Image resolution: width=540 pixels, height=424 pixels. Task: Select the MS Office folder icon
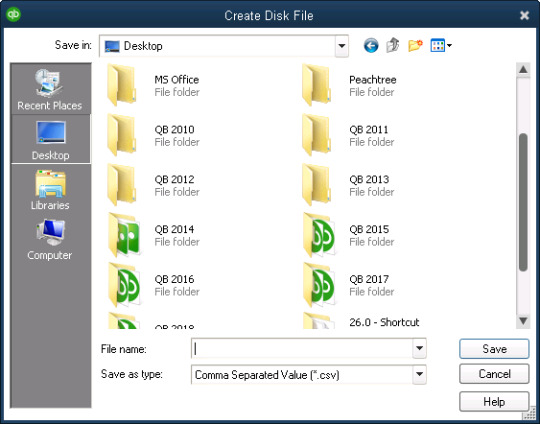coord(121,85)
